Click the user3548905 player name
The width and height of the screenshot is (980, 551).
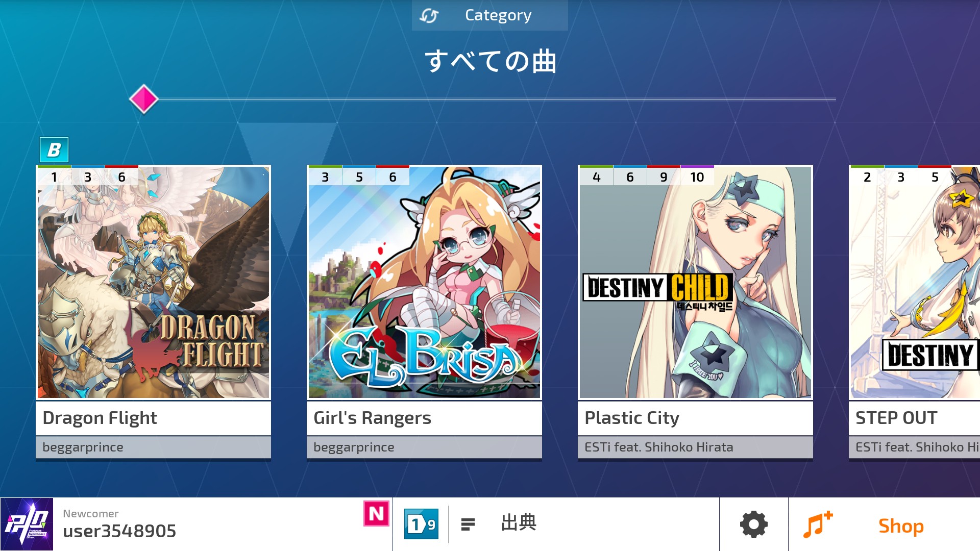point(119,531)
